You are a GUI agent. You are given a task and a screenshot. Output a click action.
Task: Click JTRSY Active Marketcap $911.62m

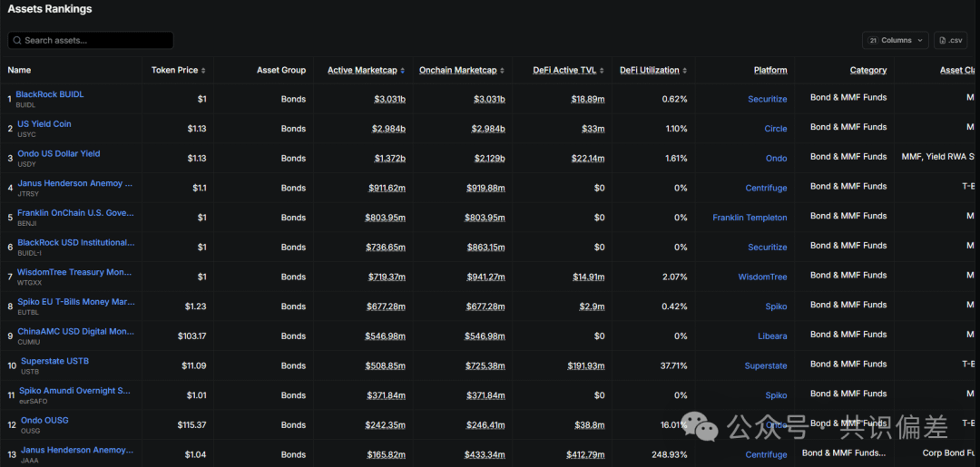(386, 188)
